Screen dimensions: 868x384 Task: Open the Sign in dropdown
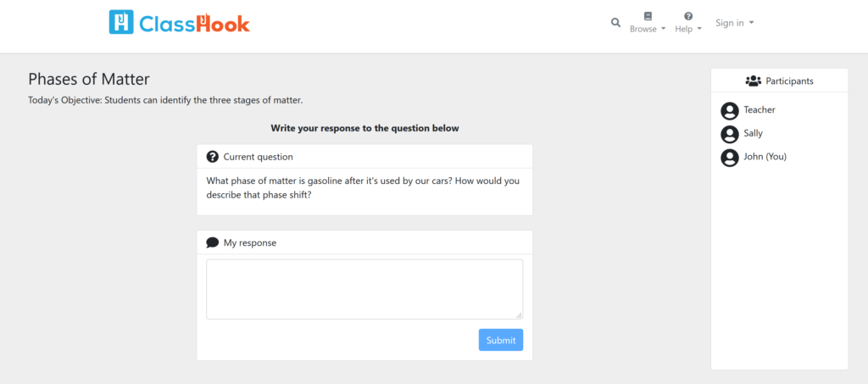(735, 23)
